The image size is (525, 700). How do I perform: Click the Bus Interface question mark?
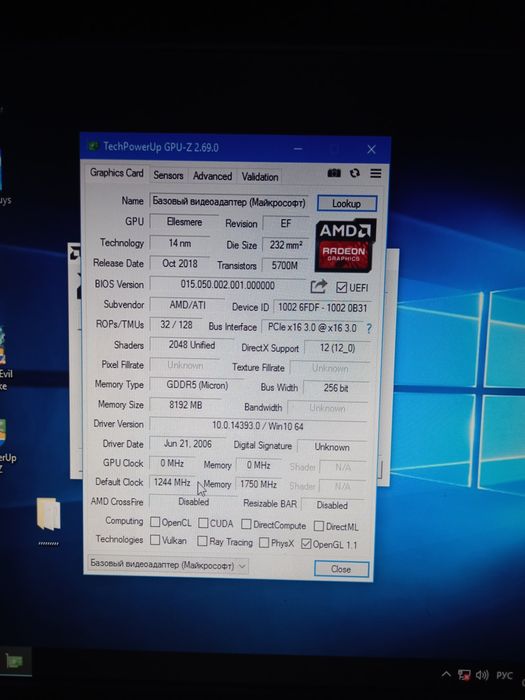369,329
